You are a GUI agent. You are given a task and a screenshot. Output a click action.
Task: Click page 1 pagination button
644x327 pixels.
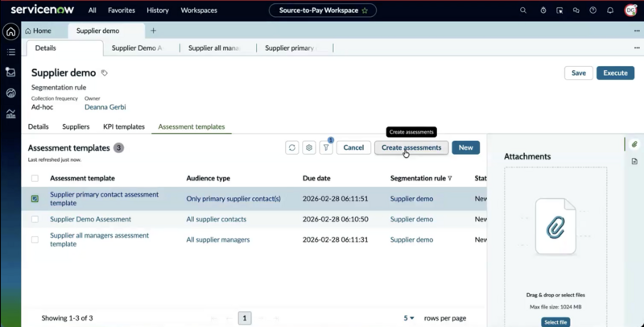pos(245,318)
